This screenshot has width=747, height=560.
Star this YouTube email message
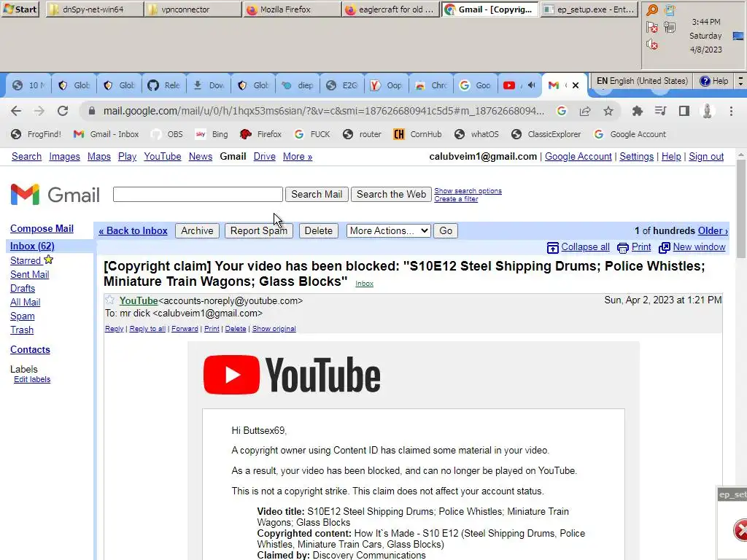click(x=109, y=300)
